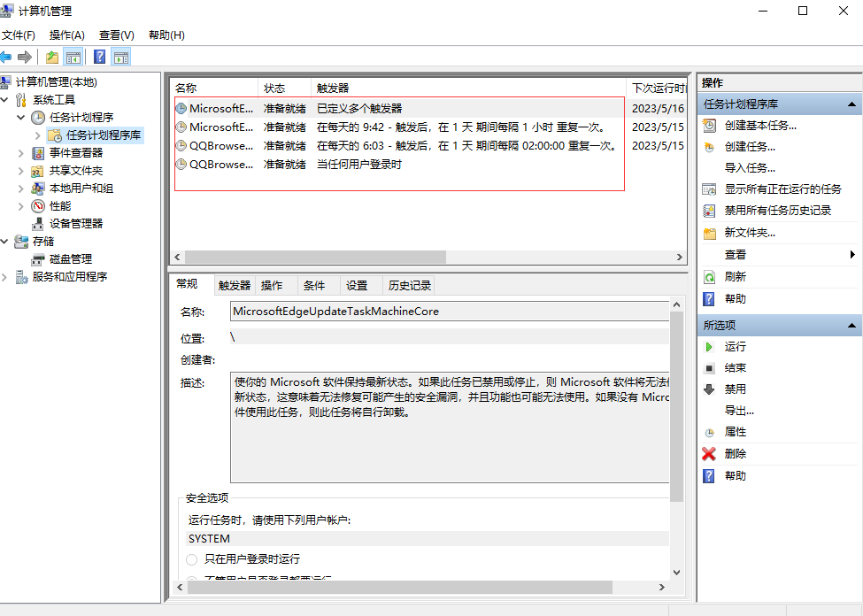
Task: Switch to the 触发器 tab
Action: (235, 286)
